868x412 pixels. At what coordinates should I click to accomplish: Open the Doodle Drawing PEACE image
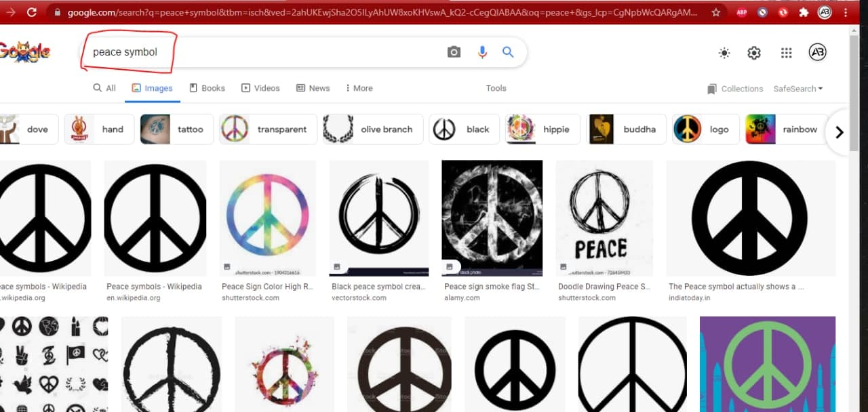click(x=604, y=218)
